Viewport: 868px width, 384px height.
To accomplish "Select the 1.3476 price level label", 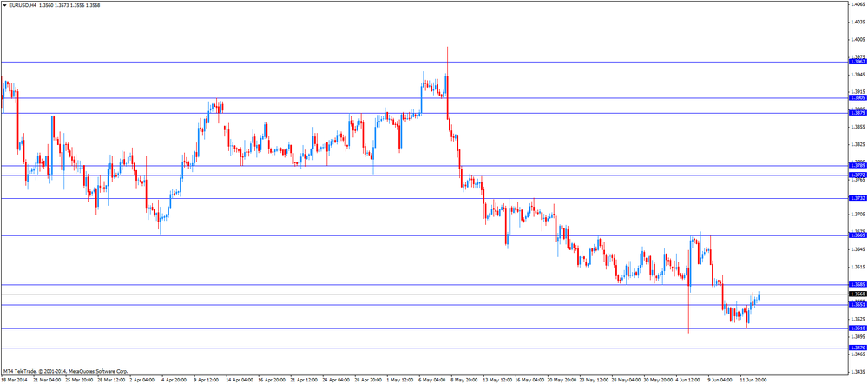I will point(858,348).
